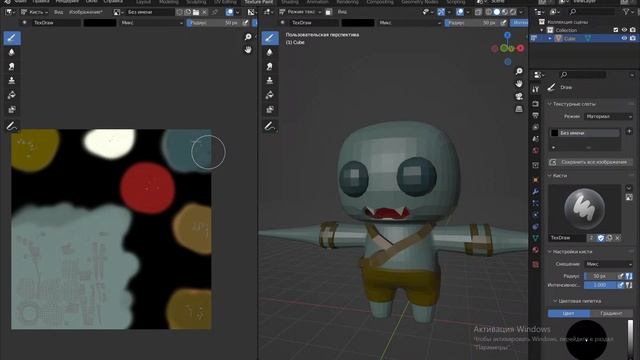Switch to wireframe viewport shading mode

click(x=489, y=12)
